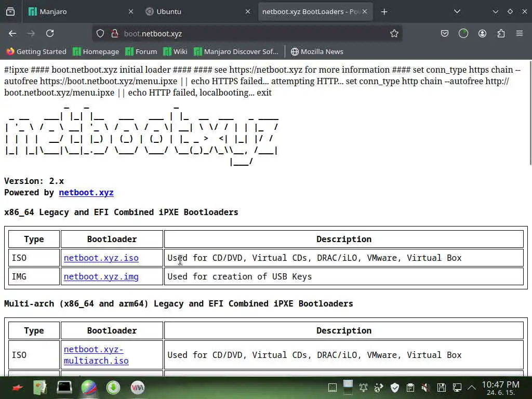
Task: Download netboot.xyz-multiarch.iso bootloader
Action: 96,355
